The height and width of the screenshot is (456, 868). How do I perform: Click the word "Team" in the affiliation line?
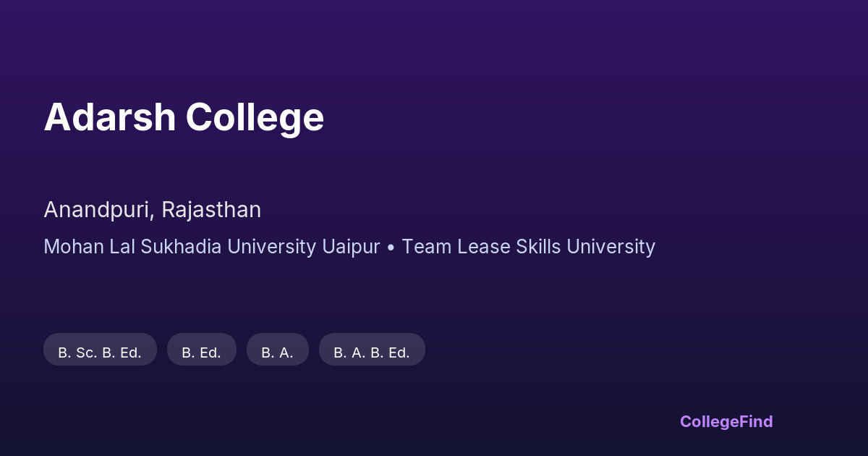coord(425,247)
